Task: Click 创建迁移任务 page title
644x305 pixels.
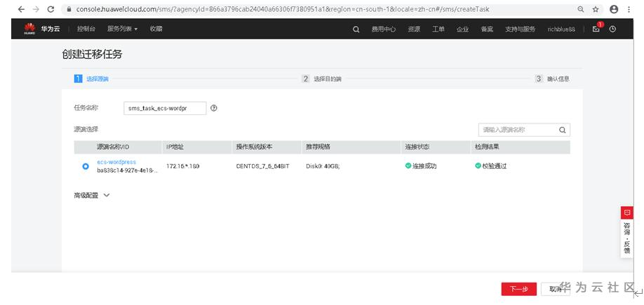Action: pos(92,54)
